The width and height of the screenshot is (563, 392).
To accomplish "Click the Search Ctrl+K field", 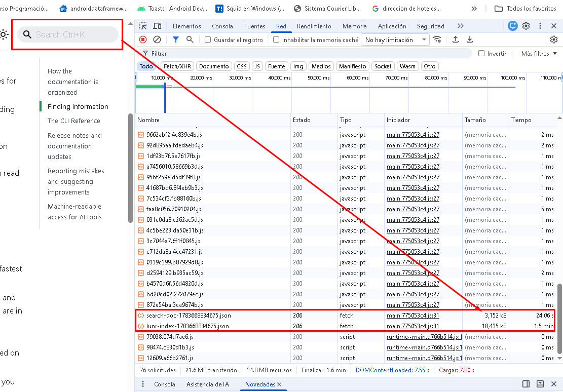I will tap(68, 34).
